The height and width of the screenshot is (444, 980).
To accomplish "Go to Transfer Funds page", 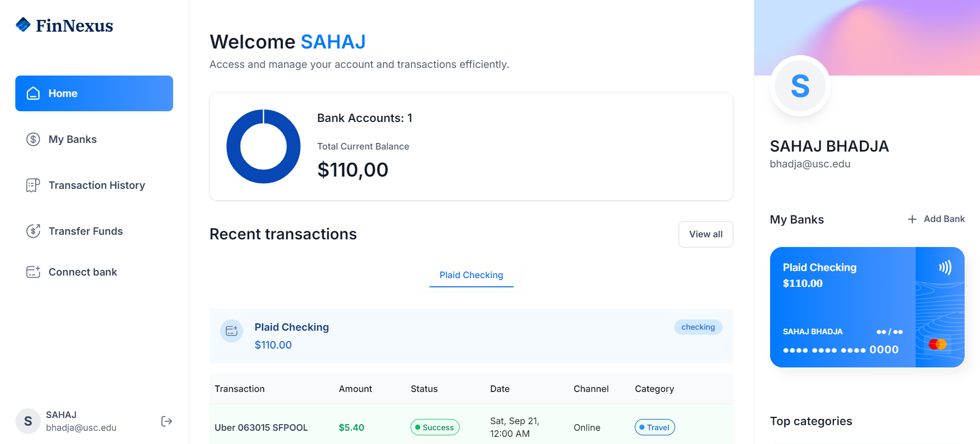I will tap(85, 231).
